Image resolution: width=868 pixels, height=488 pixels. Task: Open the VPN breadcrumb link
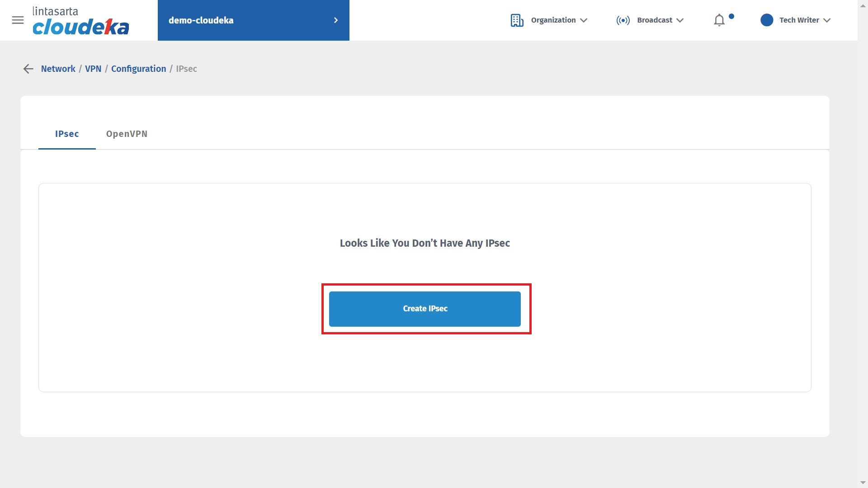[x=93, y=69]
